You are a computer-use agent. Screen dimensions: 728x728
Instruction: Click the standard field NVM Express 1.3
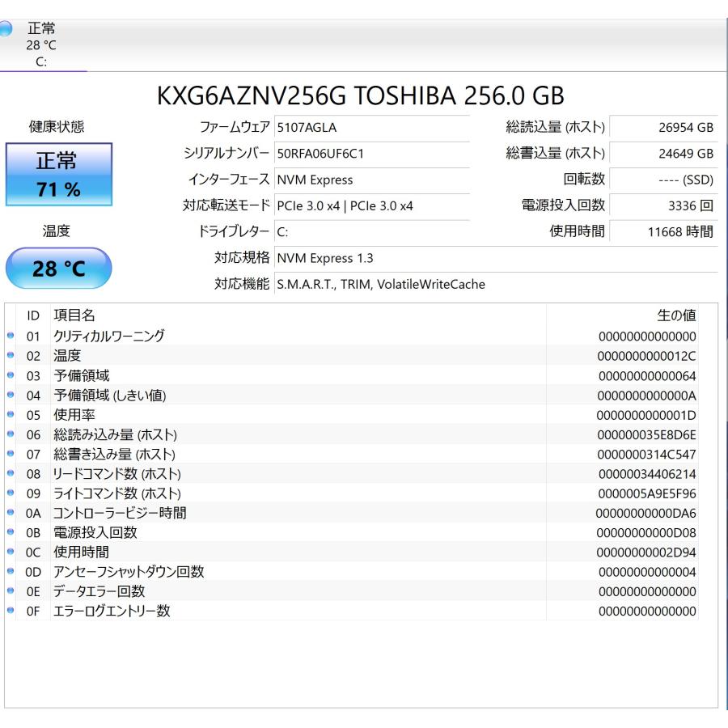click(x=497, y=258)
